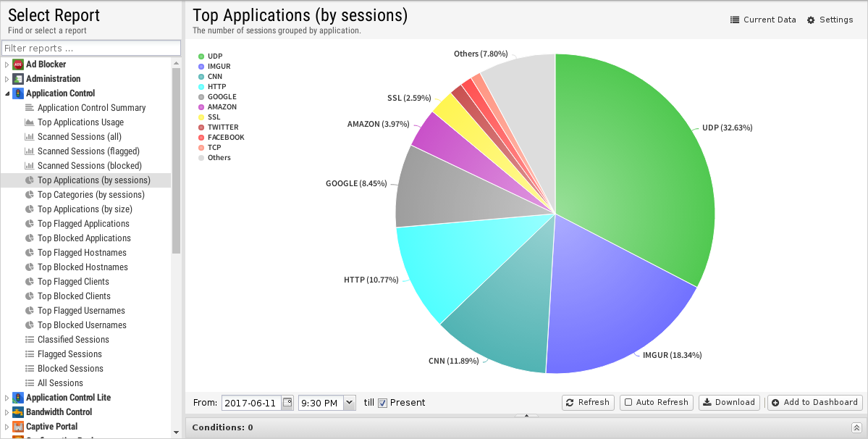Click the Bandwidth Control icon

17,412
